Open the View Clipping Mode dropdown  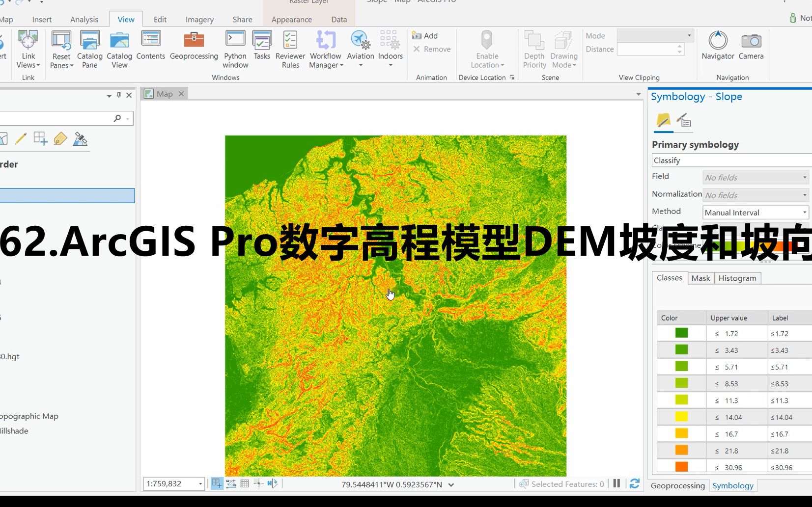point(655,36)
